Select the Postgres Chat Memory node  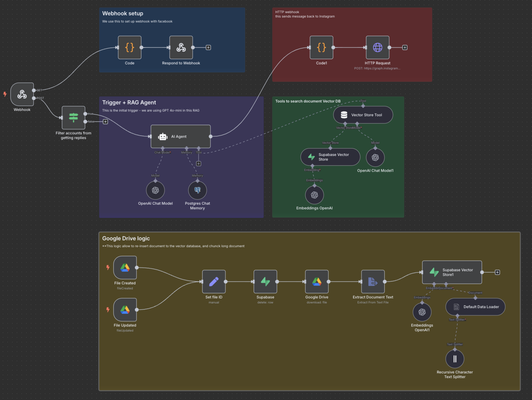click(197, 190)
